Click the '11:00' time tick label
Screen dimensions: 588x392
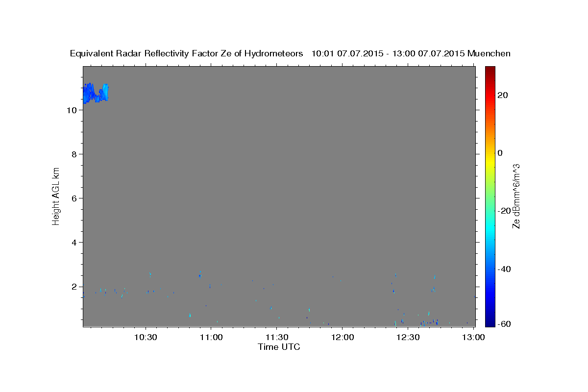[211, 337]
